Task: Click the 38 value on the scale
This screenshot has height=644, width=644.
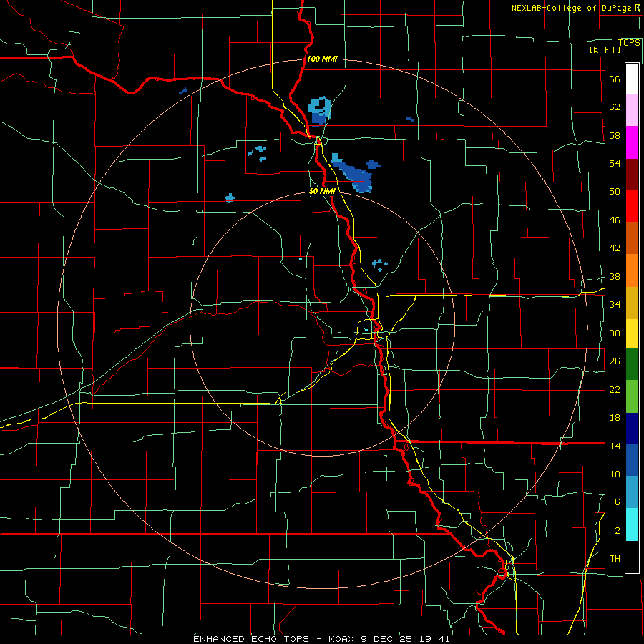Action: [615, 276]
